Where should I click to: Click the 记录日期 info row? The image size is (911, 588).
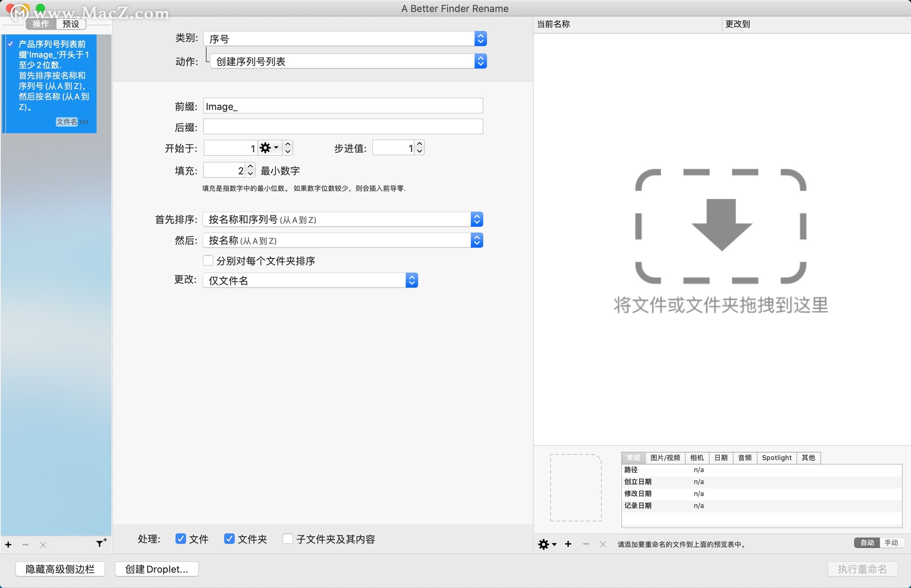click(x=762, y=505)
